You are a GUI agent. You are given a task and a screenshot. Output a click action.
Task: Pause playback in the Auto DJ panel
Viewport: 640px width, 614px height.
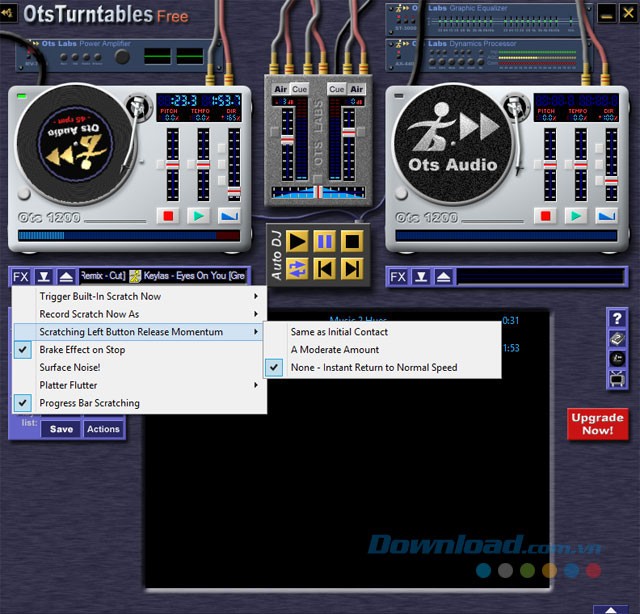point(324,241)
